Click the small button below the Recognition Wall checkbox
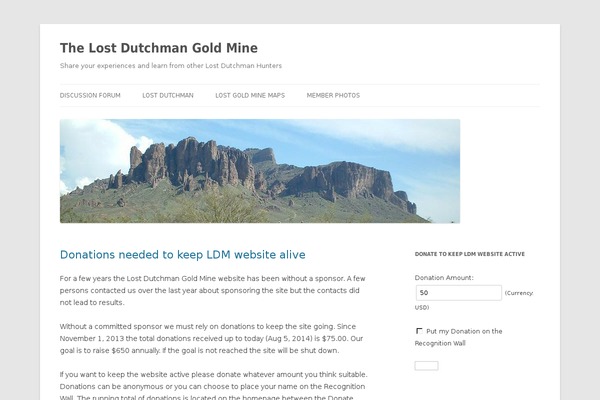Screen dimensions: 600x400 tap(426, 366)
